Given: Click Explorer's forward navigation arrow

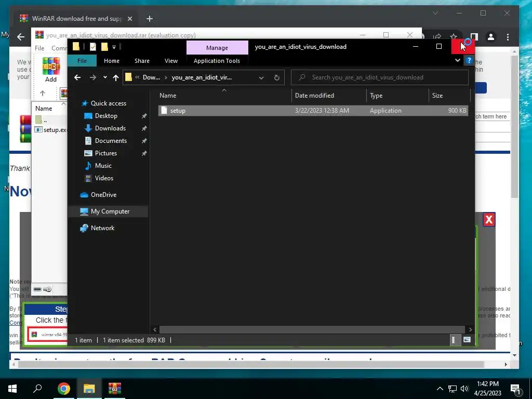Looking at the screenshot, I should [x=92, y=78].
